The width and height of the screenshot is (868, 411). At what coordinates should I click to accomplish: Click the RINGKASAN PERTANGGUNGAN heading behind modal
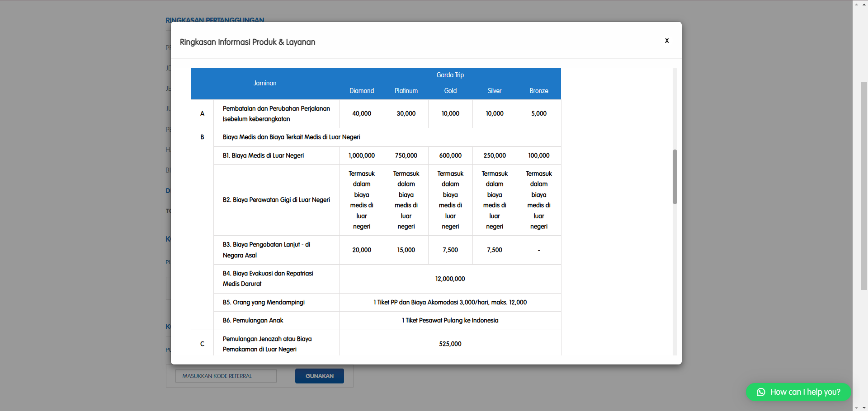215,20
